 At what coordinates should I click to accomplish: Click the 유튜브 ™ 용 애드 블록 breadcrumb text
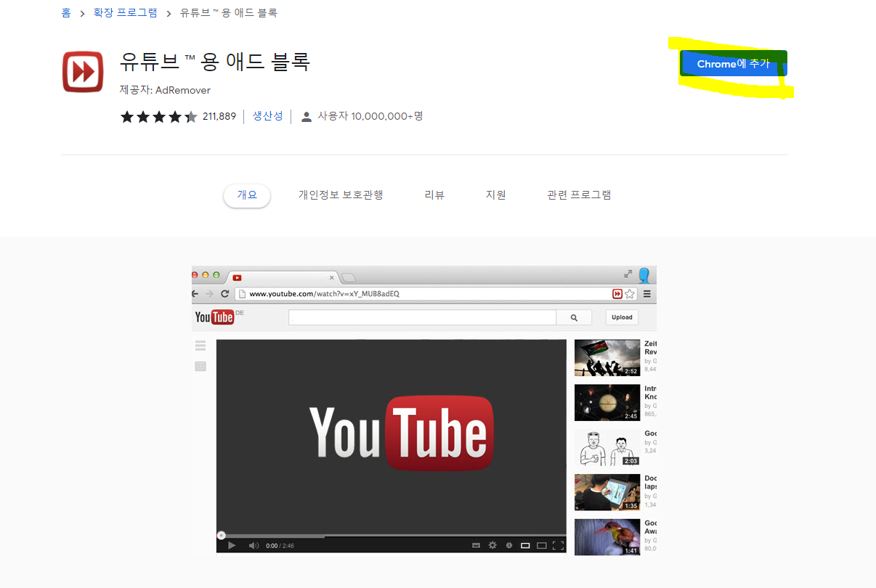pos(228,13)
